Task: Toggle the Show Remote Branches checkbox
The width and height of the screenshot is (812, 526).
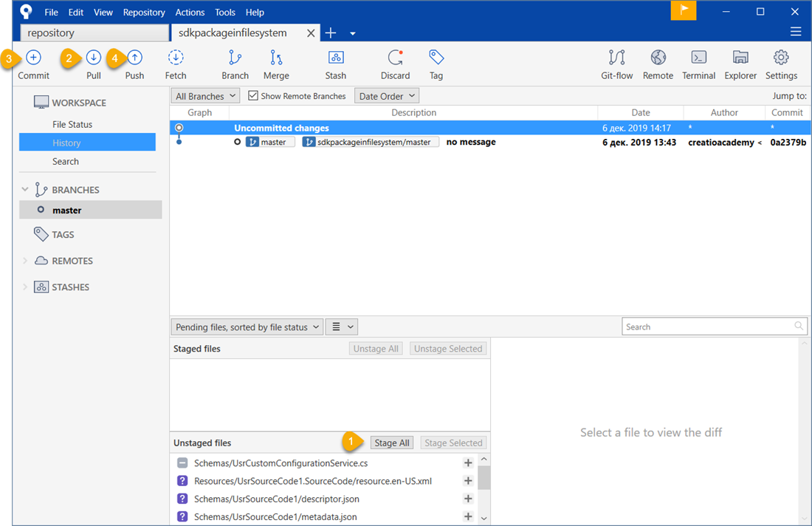Action: [x=252, y=95]
